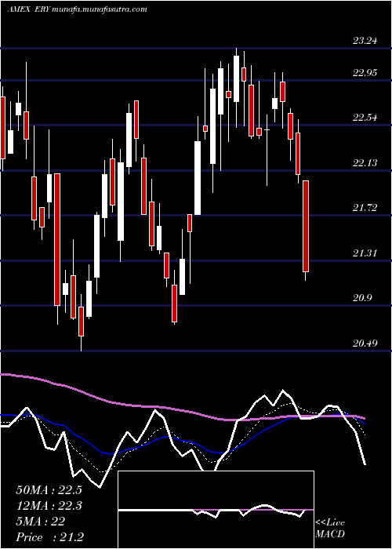This screenshot has width=392, height=549.
Task: Click the 5MA : 22 readout
Action: (x=40, y=522)
